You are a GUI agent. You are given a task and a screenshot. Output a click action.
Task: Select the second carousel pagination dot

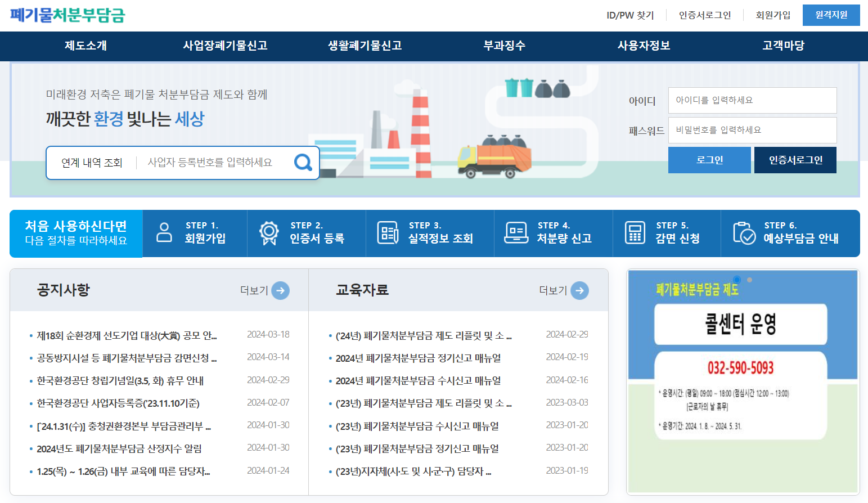click(x=750, y=279)
